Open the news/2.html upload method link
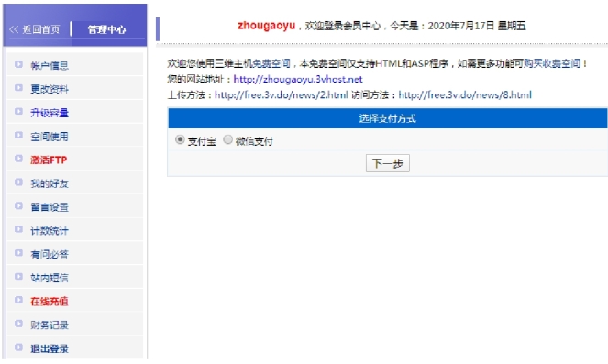Viewport: 608px width, 364px height. [282, 95]
